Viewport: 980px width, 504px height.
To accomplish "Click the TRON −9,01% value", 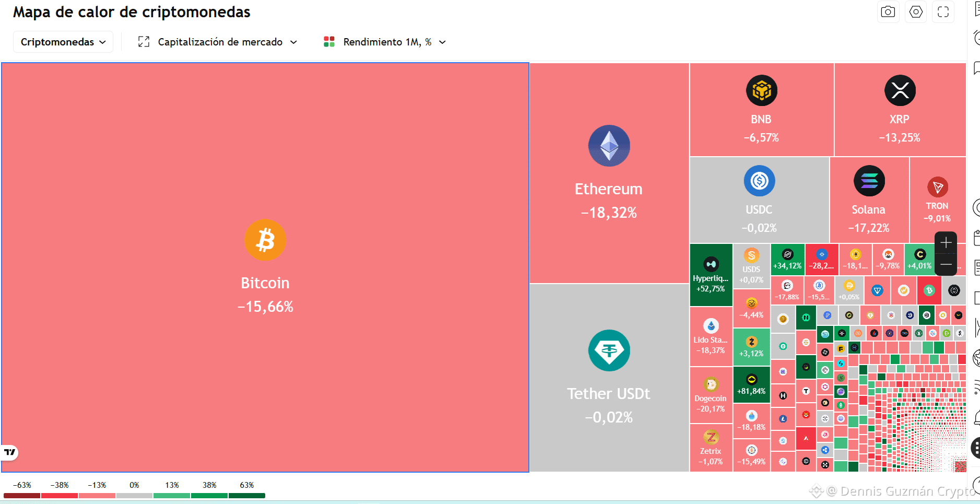I will point(937,219).
